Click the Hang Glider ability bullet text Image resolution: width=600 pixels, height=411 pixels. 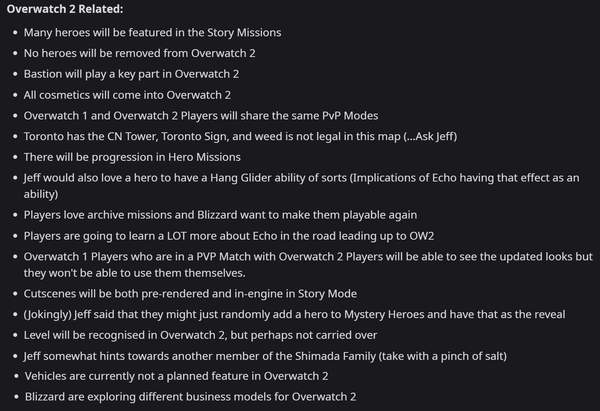pos(302,186)
